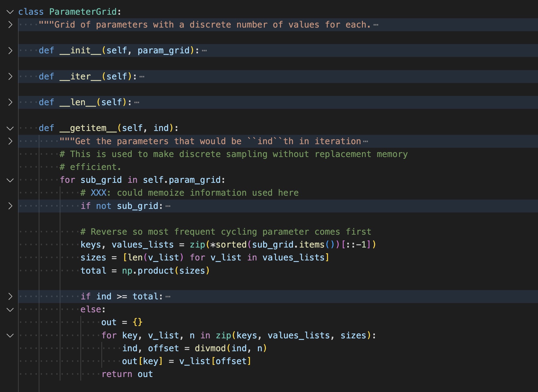Collapse the __getitem__ method fold arrow
The width and height of the screenshot is (538, 392).
click(10, 128)
